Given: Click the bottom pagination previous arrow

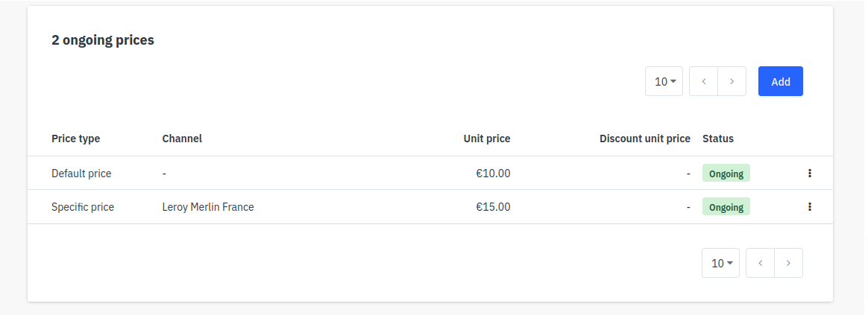Looking at the screenshot, I should pyautogui.click(x=760, y=263).
